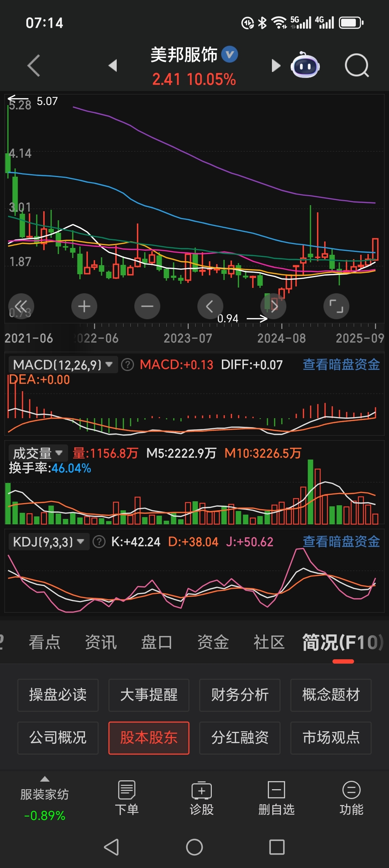Tap the -0.89% sector change value
This screenshot has height=868, width=389.
45,815
